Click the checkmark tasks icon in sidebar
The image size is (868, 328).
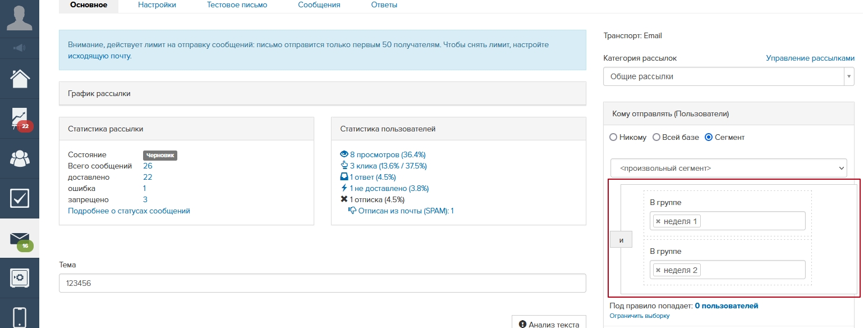coord(20,198)
